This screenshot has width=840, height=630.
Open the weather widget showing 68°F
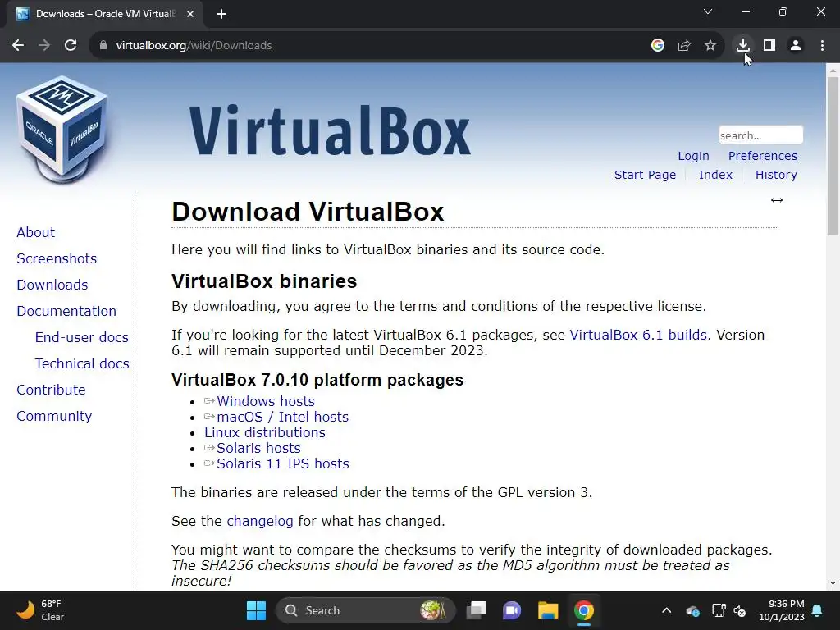pos(40,610)
